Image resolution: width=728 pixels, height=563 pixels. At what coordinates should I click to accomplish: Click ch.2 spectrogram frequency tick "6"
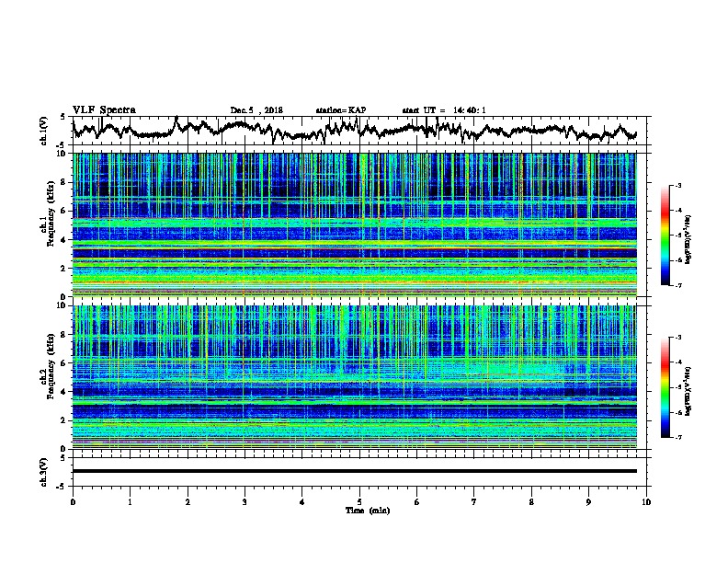click(65, 363)
